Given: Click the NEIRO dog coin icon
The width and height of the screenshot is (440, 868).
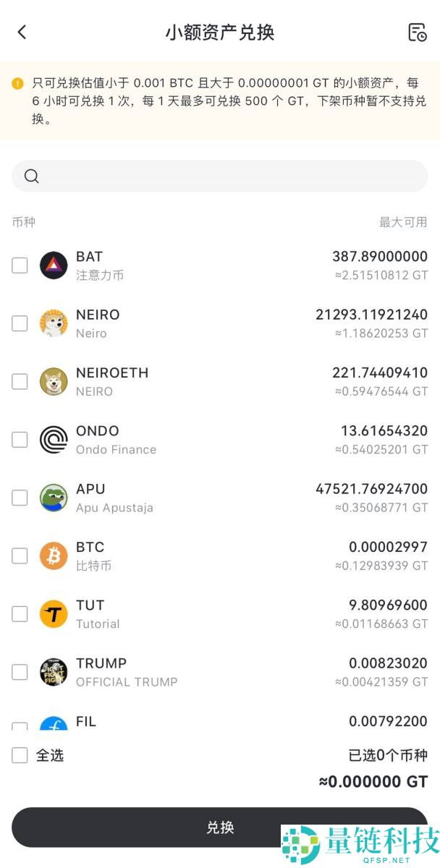Looking at the screenshot, I should [x=54, y=323].
